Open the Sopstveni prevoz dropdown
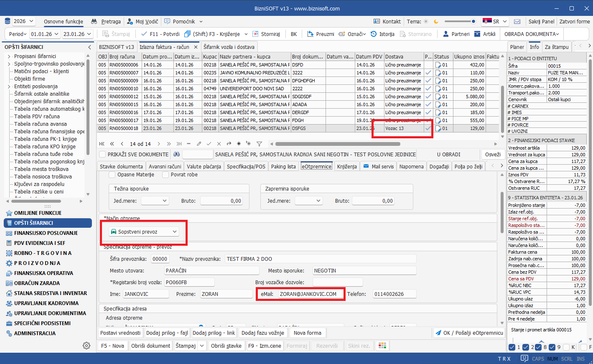Image resolution: width=593 pixels, height=364 pixels. (x=144, y=232)
